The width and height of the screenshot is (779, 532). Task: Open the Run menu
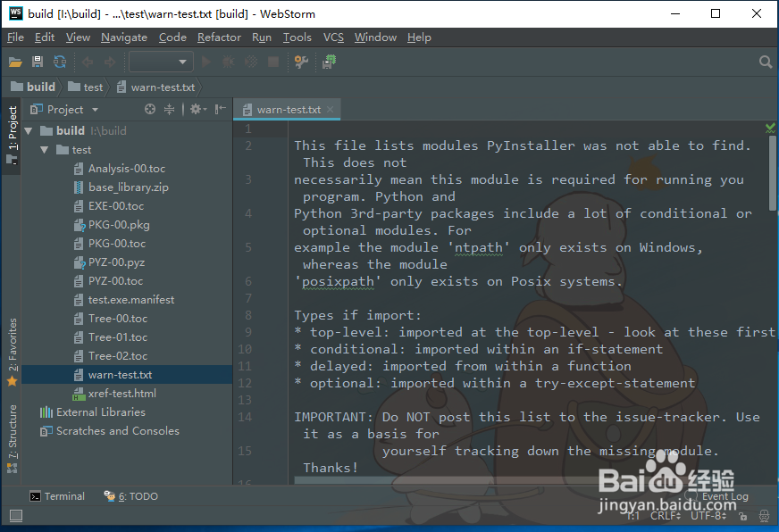point(262,37)
